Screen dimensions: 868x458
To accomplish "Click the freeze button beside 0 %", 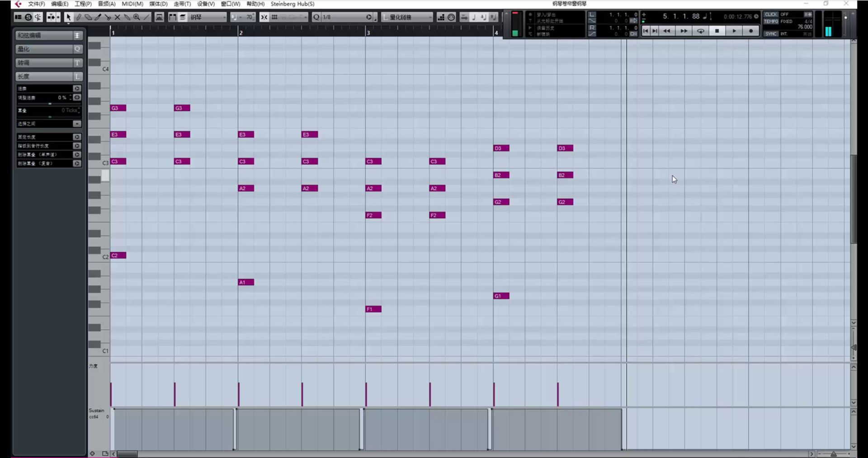I will (77, 98).
